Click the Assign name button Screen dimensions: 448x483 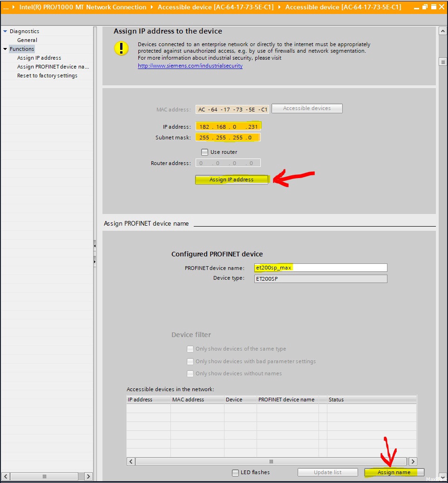tap(394, 473)
